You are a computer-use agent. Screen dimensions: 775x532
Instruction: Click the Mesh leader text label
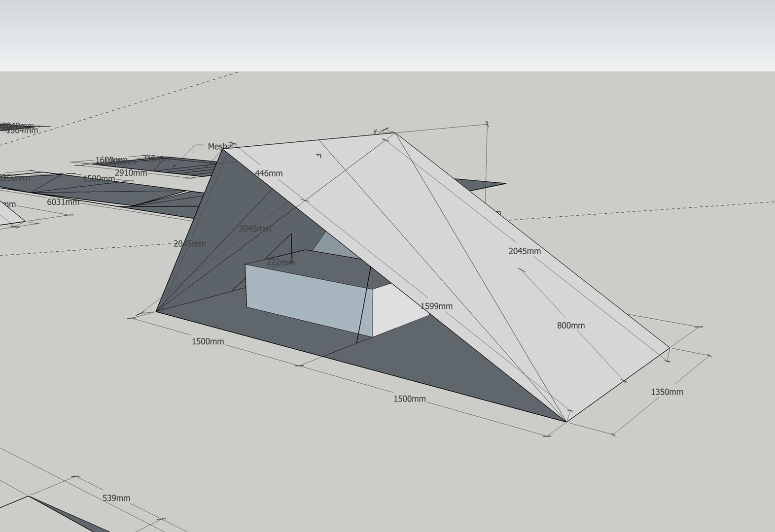click(x=217, y=146)
